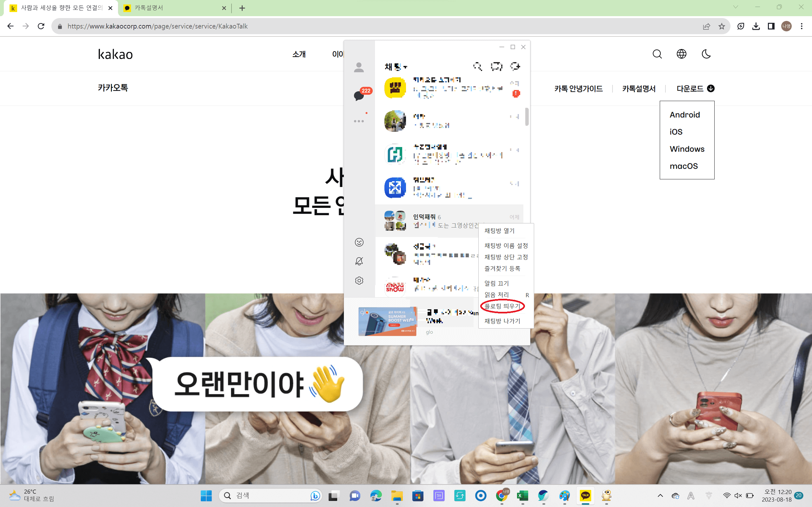Click the chat search magnifier icon in KakaoTalk

pos(477,67)
